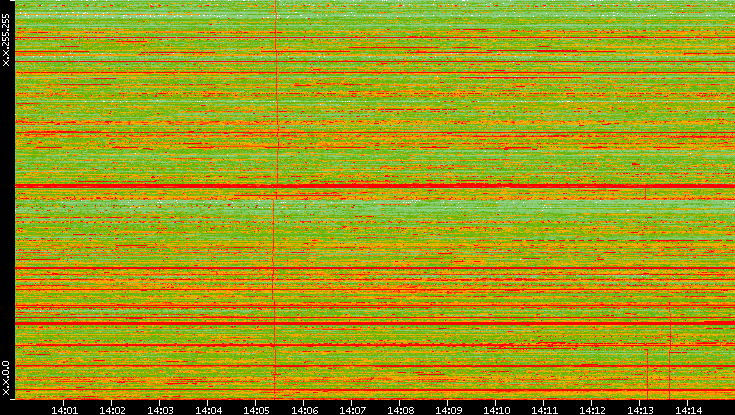Screen dimensions: 735x415
Task: Click the 14:01 time axis label
Action: [x=64, y=410]
